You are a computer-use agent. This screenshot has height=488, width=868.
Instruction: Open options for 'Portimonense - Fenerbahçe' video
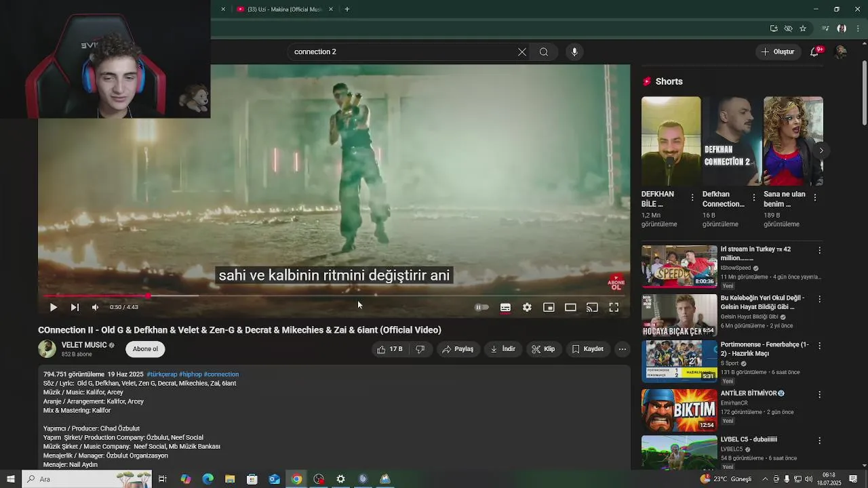[x=819, y=346]
